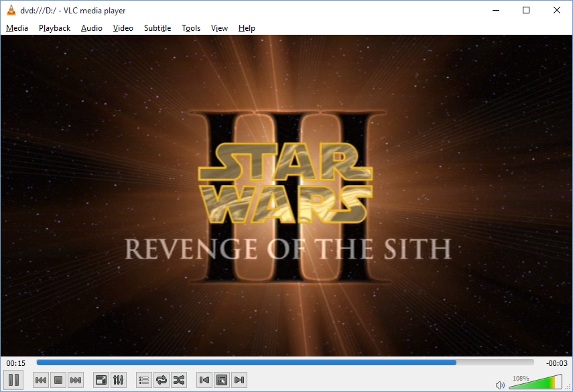Toggle remaining time -00:03 display

point(556,363)
